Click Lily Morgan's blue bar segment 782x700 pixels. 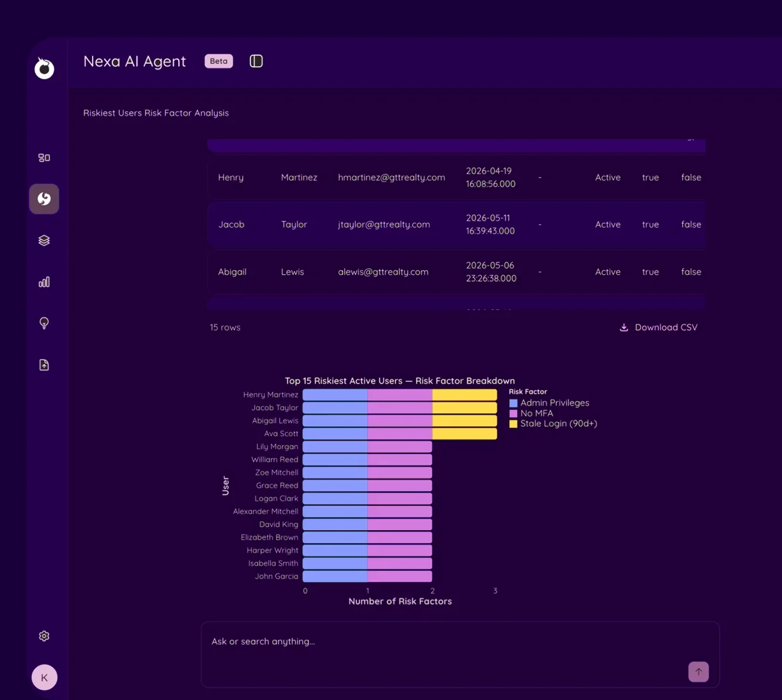pyautogui.click(x=335, y=446)
